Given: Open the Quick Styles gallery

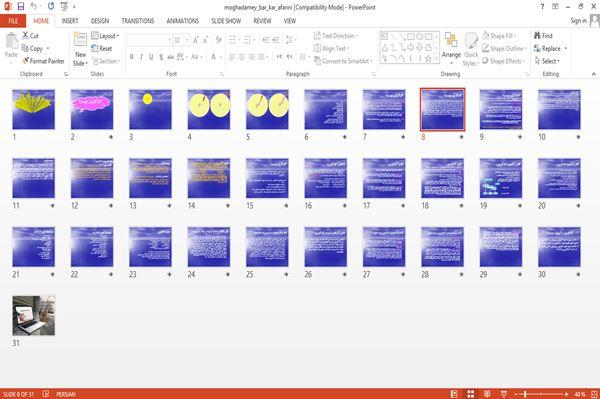Looking at the screenshot, I should [x=471, y=50].
